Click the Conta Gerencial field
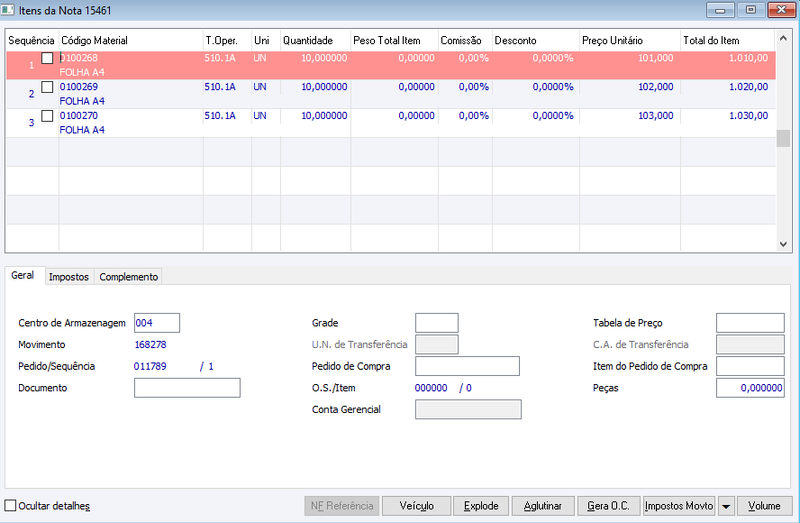 pyautogui.click(x=468, y=409)
